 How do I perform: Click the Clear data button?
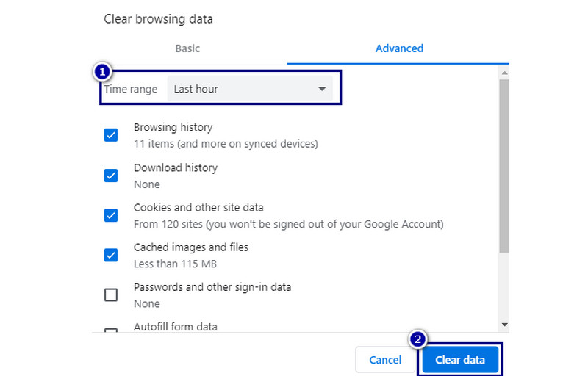click(x=460, y=360)
